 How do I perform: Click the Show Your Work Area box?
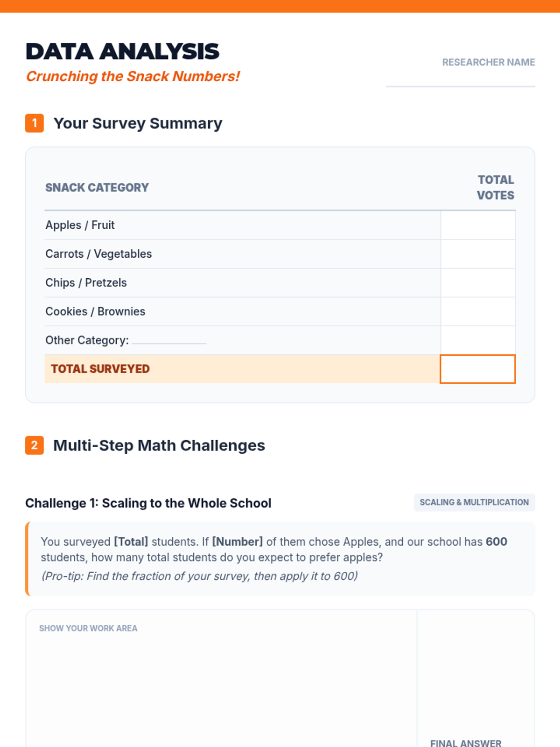tap(221, 678)
